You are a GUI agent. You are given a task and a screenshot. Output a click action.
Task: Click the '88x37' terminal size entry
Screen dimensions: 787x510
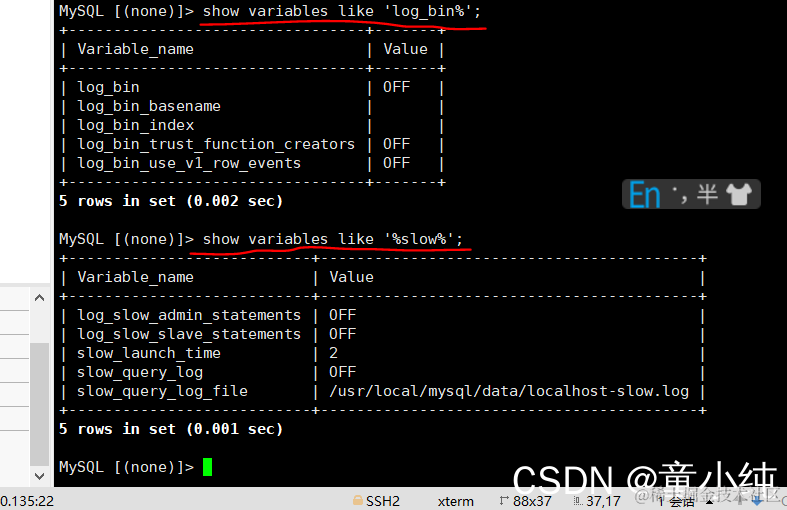click(532, 501)
